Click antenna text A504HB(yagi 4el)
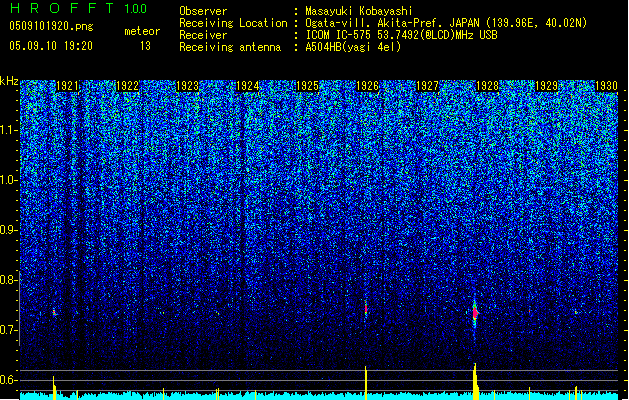This screenshot has width=629, height=400. click(x=353, y=47)
